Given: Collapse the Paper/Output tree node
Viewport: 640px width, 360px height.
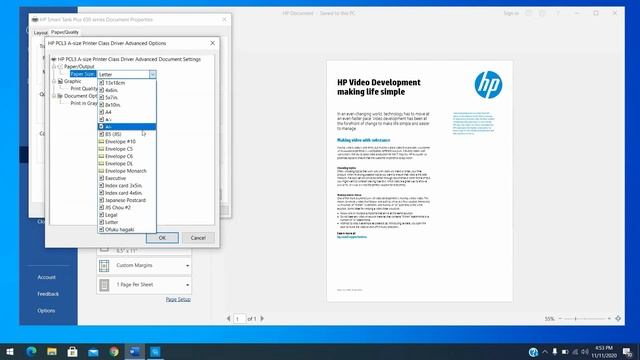Looking at the screenshot, I should click(x=54, y=67).
